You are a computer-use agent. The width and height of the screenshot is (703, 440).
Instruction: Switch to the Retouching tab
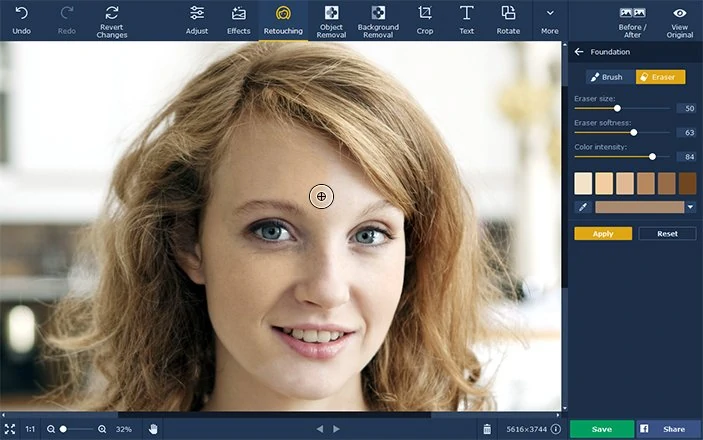click(283, 19)
